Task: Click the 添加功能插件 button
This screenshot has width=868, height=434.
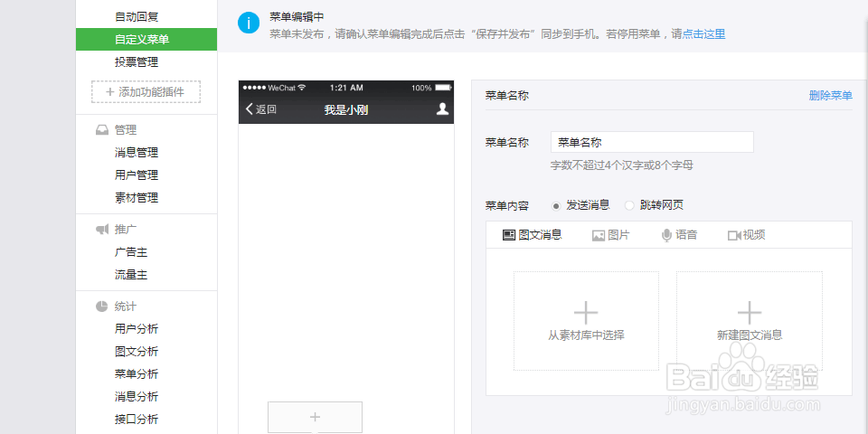Action: (x=146, y=92)
